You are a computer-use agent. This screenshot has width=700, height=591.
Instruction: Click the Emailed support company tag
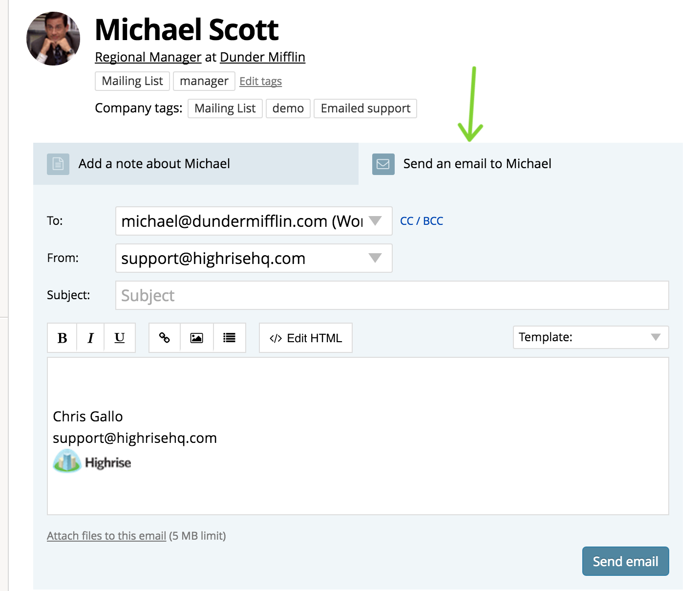click(x=365, y=109)
